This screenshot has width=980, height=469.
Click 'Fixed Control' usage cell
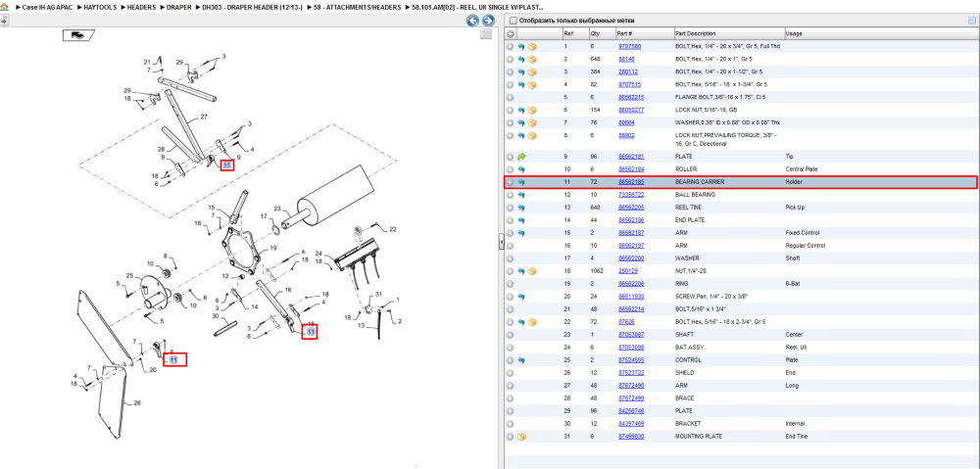(x=802, y=233)
